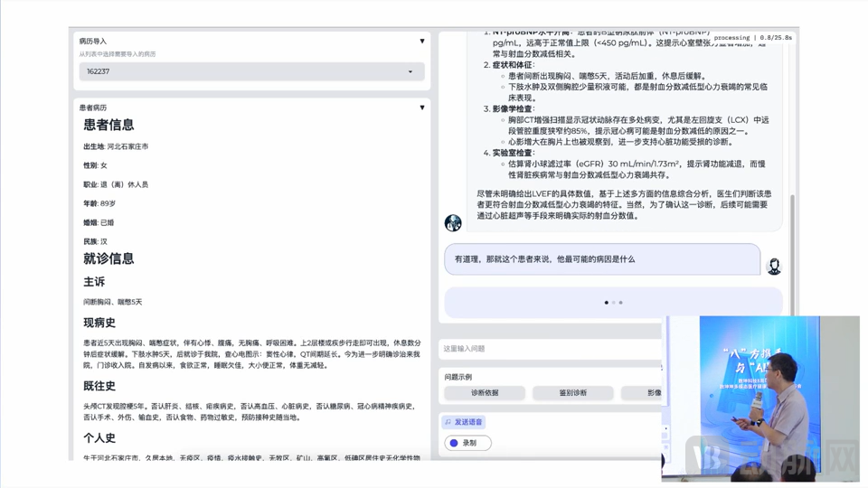The image size is (868, 488).
Task: Click the loading dots reply bubble
Action: tap(613, 303)
